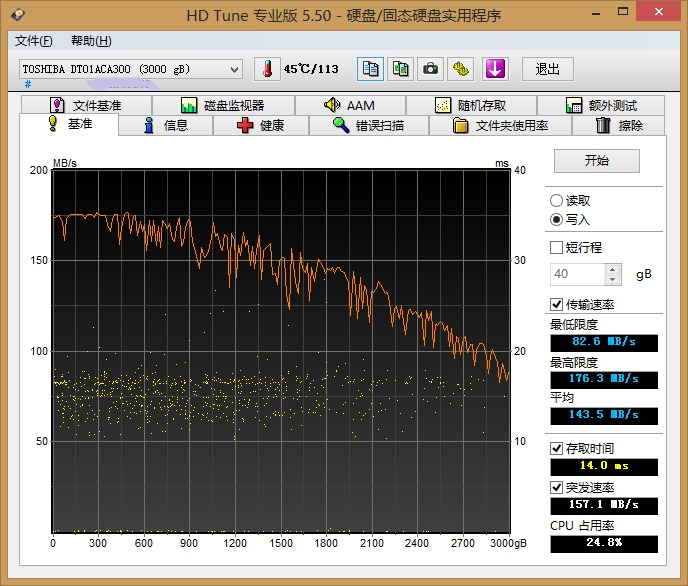Select the 基准 tab

[x=69, y=124]
